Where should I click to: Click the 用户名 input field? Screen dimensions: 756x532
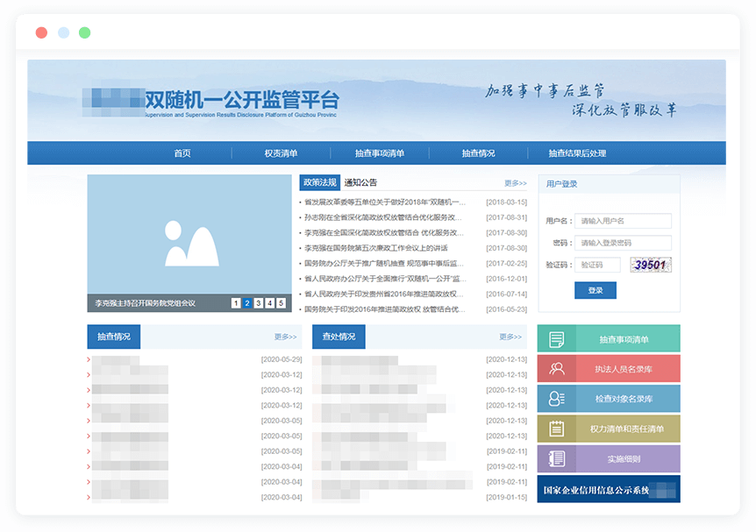(624, 221)
